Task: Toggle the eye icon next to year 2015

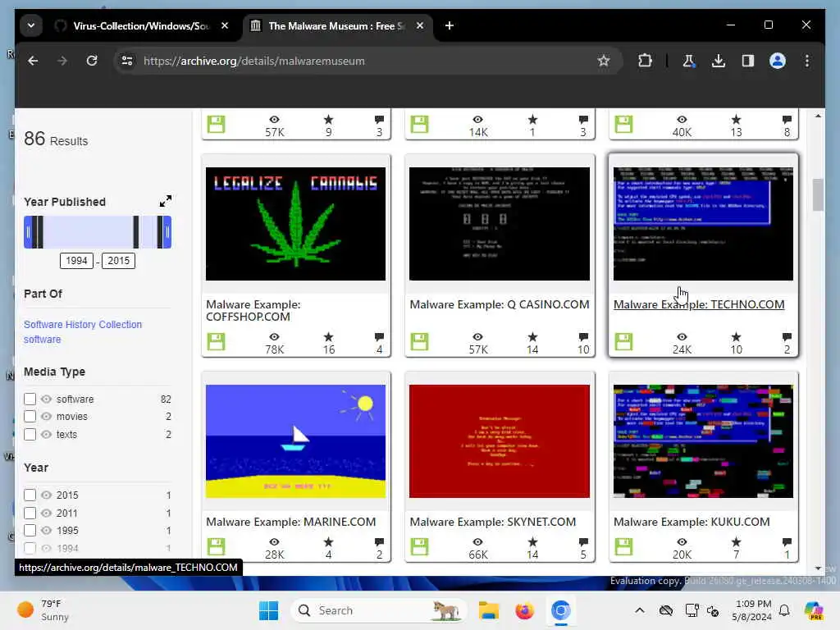Action: tap(47, 495)
